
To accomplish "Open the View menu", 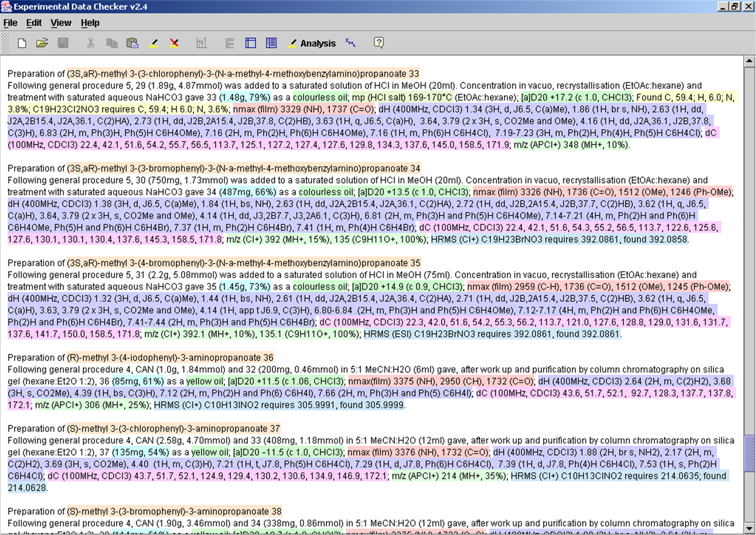I will coord(61,23).
